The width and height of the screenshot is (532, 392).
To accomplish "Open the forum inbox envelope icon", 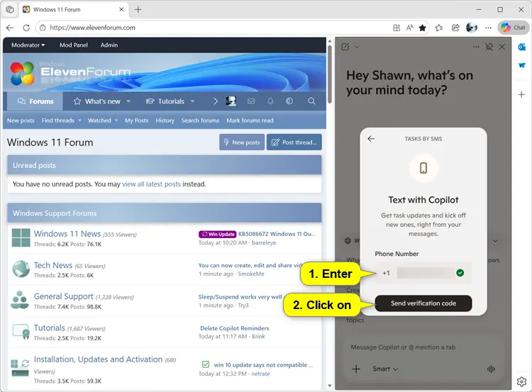I will 251,101.
